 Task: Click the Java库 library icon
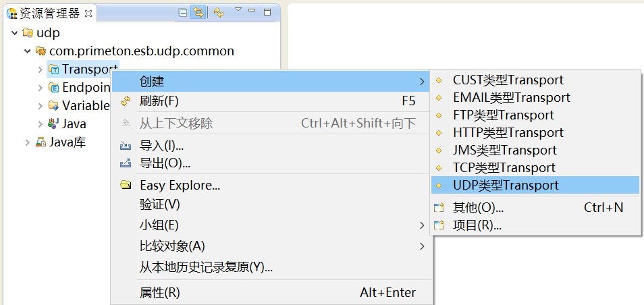41,142
